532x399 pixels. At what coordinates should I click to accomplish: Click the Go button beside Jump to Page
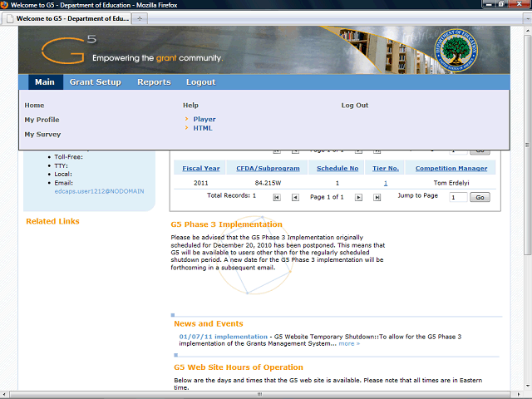pyautogui.click(x=480, y=197)
